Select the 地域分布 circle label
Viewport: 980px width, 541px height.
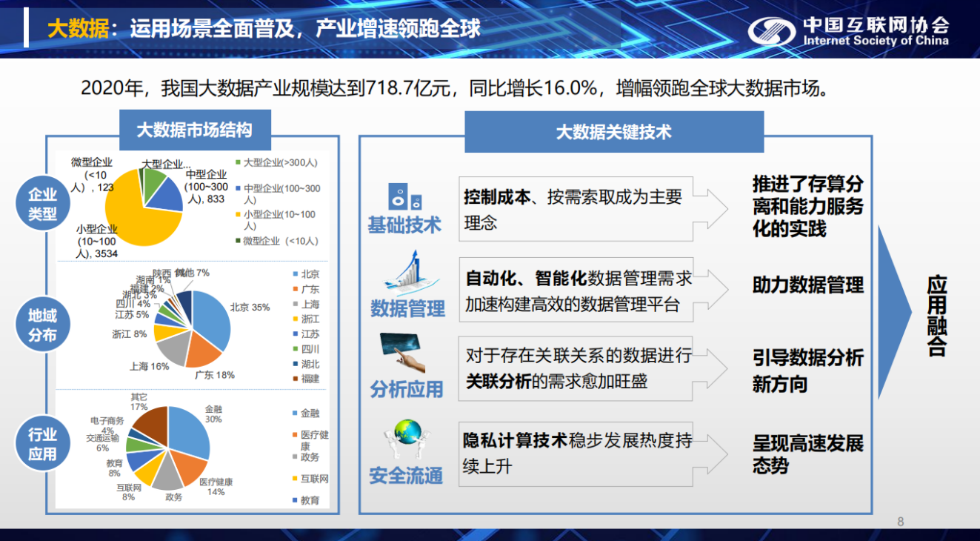42,325
